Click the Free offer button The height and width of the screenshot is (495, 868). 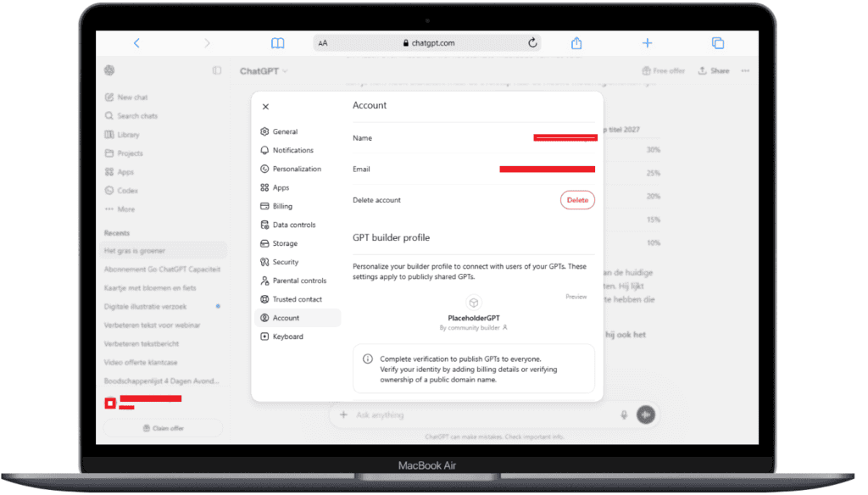pos(663,71)
